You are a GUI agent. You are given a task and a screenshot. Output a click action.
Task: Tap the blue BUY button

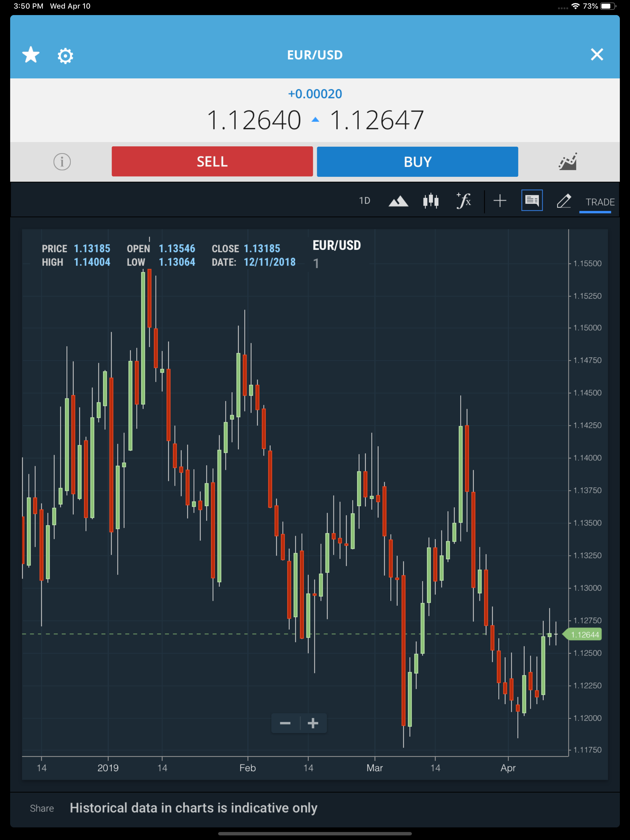[417, 162]
